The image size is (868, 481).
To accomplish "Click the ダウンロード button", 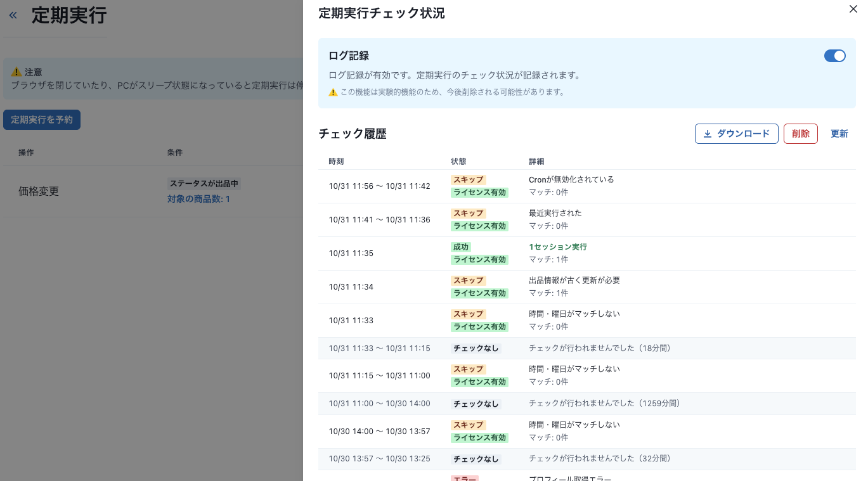I will (x=736, y=134).
